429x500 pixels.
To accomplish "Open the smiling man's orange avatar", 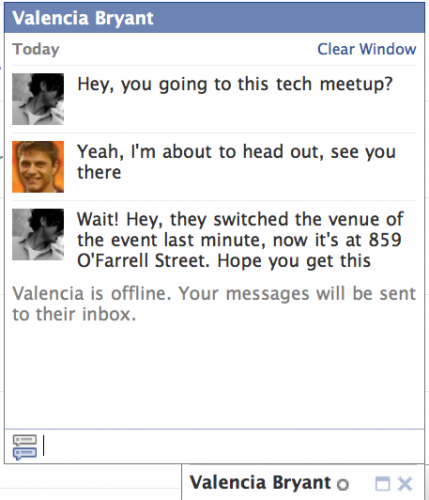I will click(x=38, y=167).
